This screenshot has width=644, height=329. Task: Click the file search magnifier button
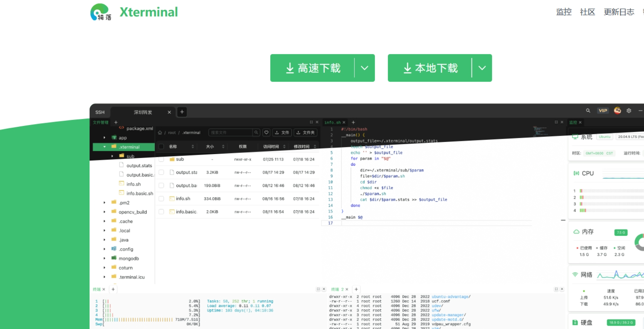pyautogui.click(x=256, y=132)
